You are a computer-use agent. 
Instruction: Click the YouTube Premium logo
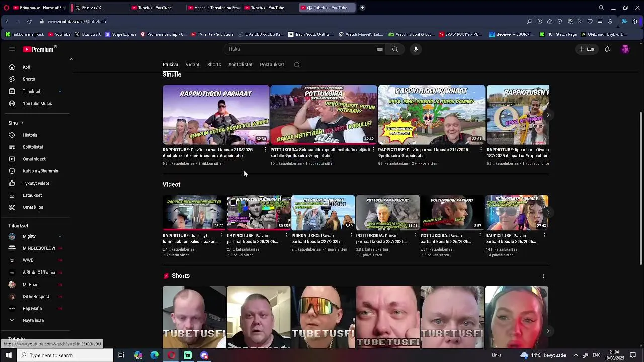tap(39, 49)
